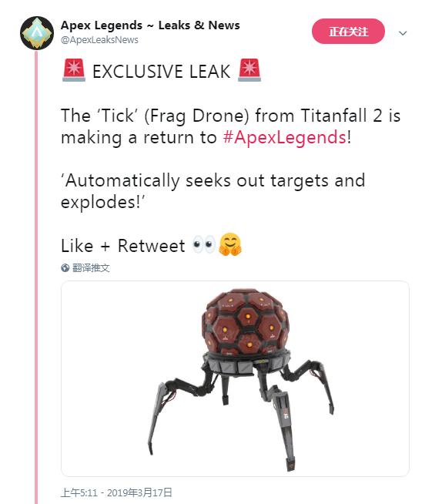
Task: Click the eyes emoji after Retweet
Action: pos(203,244)
